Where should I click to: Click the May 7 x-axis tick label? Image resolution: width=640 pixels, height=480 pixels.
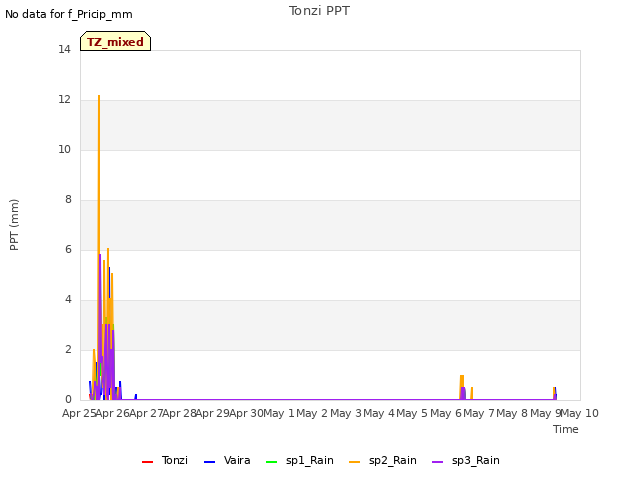click(x=479, y=413)
